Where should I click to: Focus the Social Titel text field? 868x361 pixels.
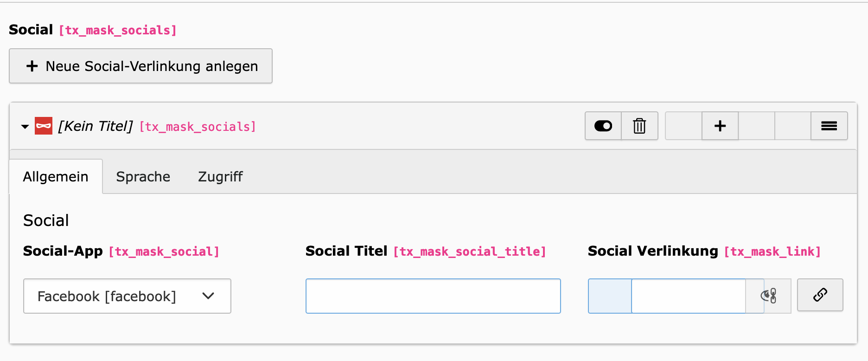click(x=433, y=296)
